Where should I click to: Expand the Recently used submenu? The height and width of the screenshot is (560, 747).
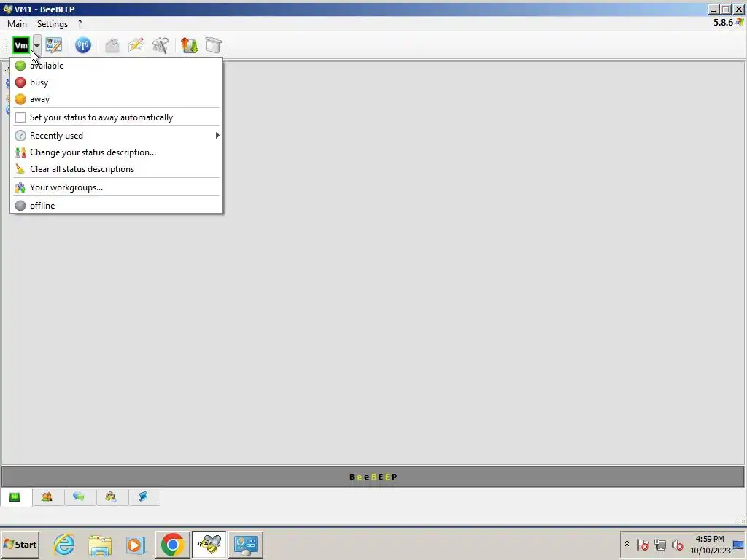[116, 135]
